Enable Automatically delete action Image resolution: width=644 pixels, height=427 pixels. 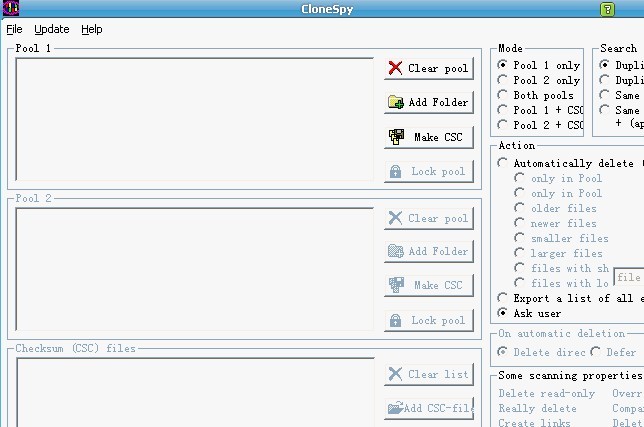click(x=503, y=163)
